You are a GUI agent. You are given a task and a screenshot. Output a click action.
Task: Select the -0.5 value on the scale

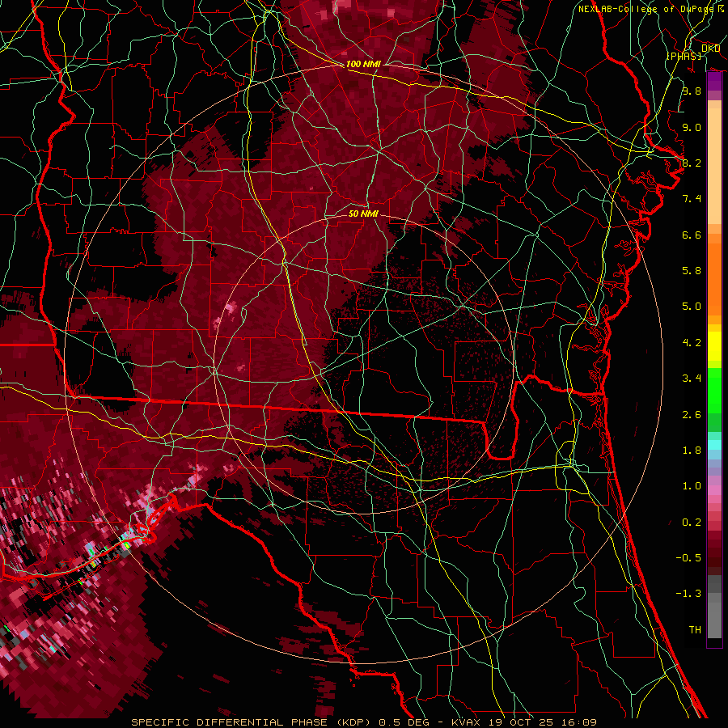click(688, 558)
